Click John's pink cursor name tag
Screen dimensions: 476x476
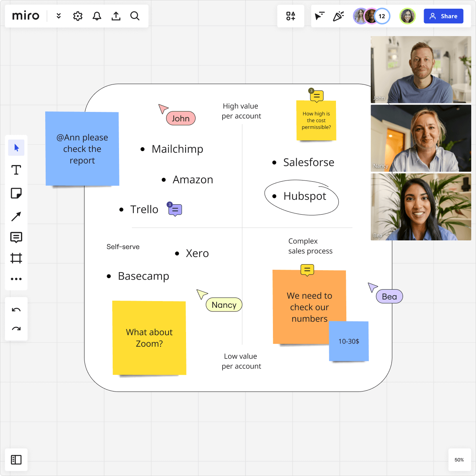click(181, 118)
